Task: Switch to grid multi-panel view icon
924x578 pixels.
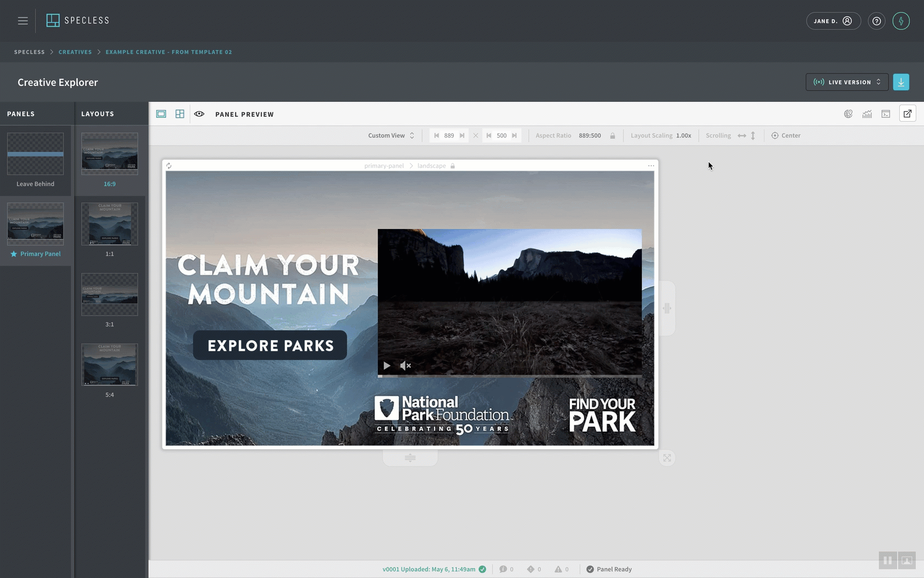Action: point(180,114)
